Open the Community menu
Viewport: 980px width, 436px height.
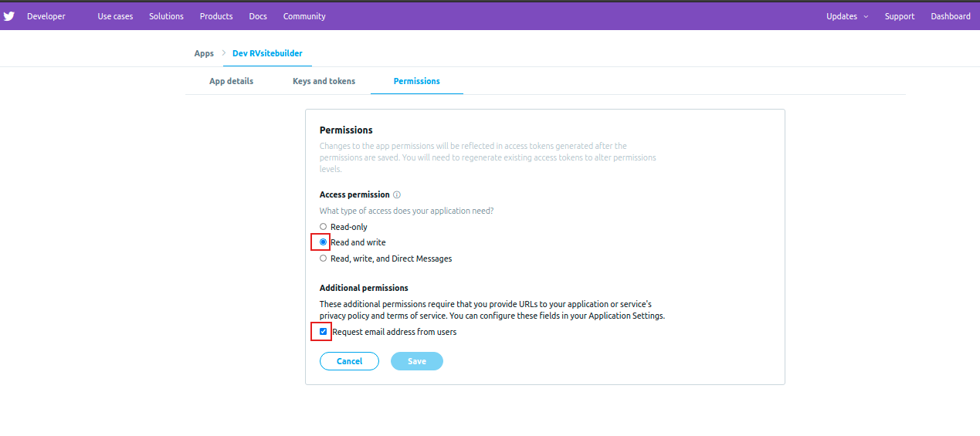(304, 16)
